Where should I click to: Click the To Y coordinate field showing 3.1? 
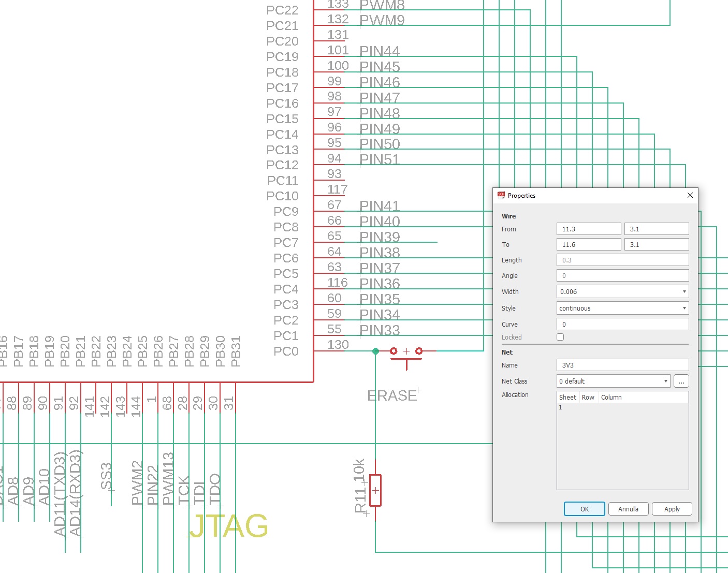656,244
